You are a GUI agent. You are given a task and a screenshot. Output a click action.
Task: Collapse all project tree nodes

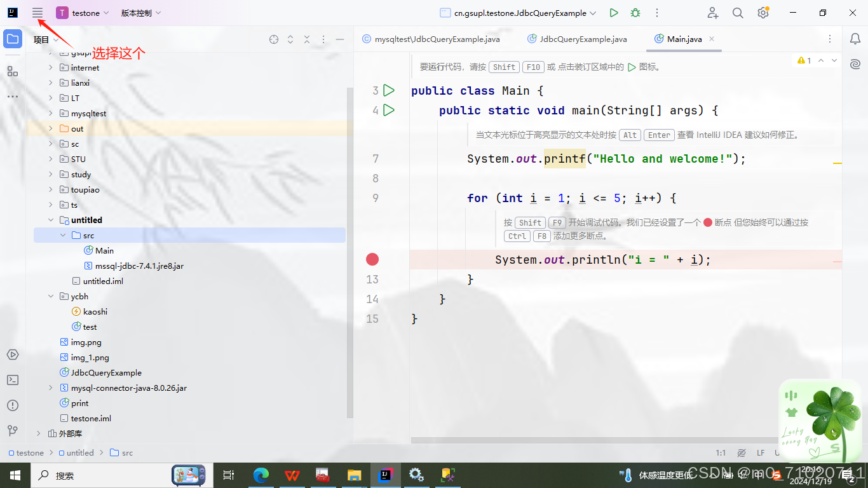click(307, 39)
